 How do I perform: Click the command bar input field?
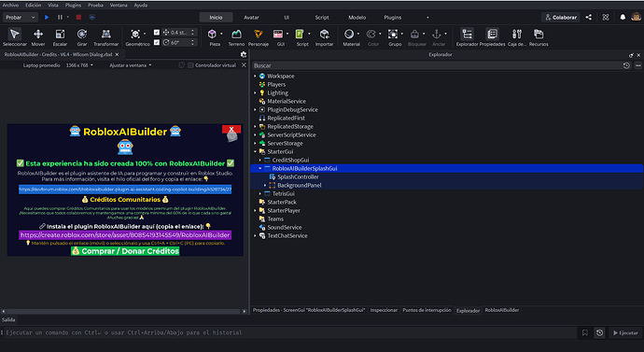(289, 332)
